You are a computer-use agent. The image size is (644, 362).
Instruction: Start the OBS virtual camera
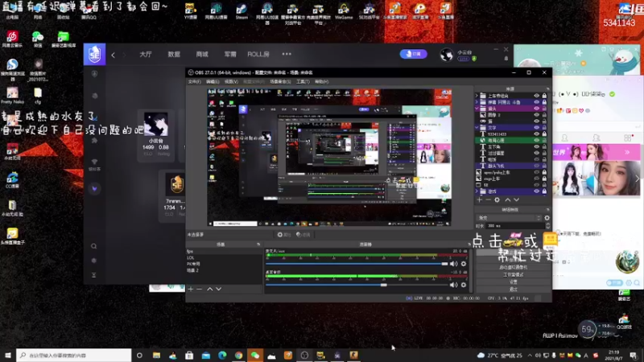coord(514,267)
